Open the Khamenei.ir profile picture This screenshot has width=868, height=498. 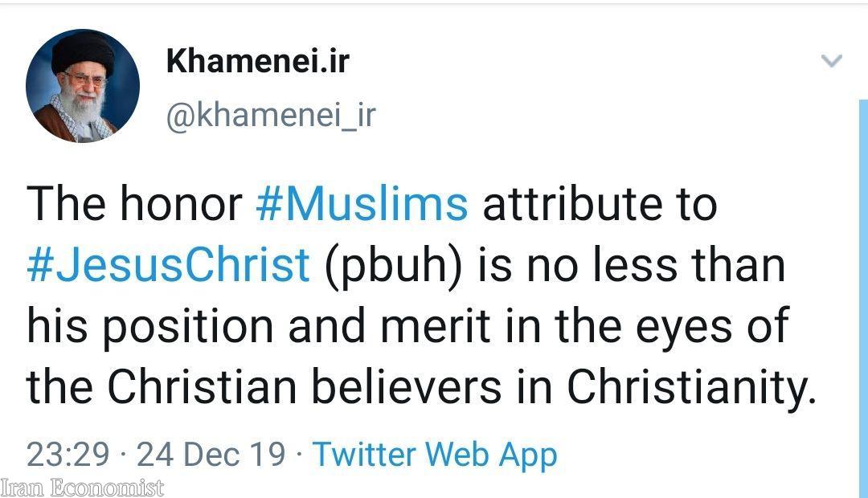tap(83, 86)
